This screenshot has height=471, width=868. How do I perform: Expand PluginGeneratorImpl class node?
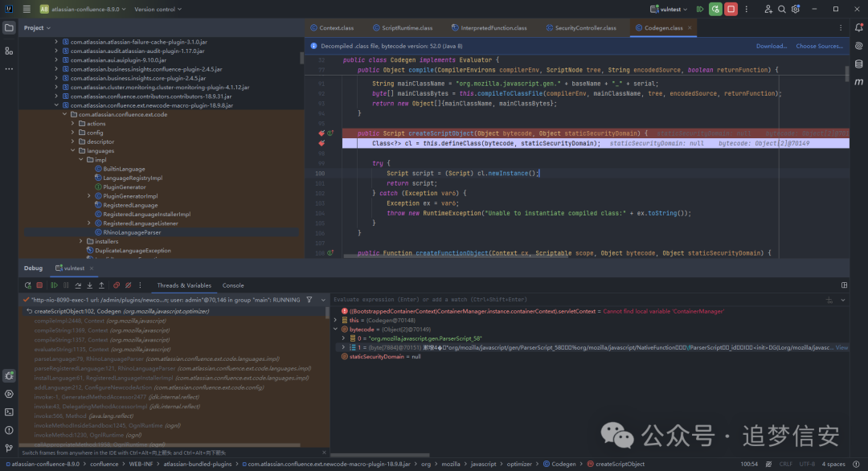[x=89, y=196]
